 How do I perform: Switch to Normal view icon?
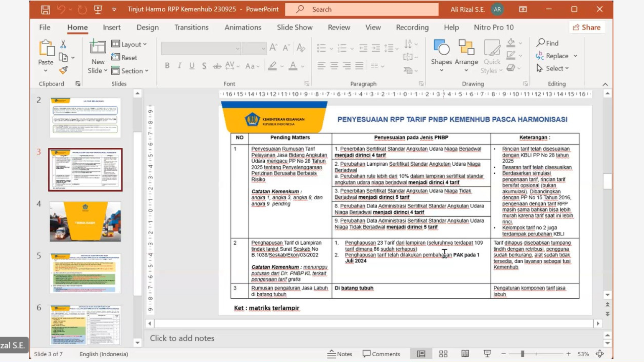(x=421, y=354)
